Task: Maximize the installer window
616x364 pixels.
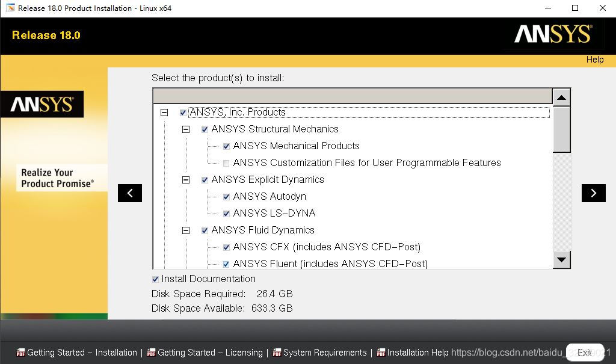Action: tap(574, 8)
